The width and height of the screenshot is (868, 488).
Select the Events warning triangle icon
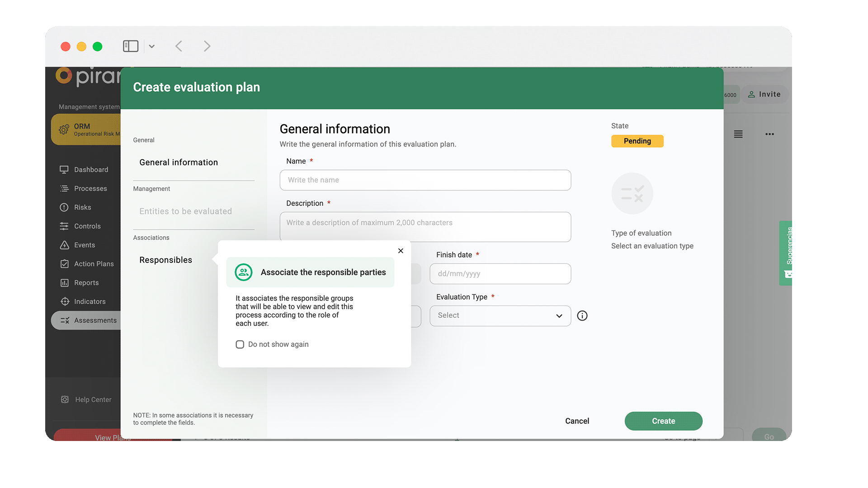(64, 245)
